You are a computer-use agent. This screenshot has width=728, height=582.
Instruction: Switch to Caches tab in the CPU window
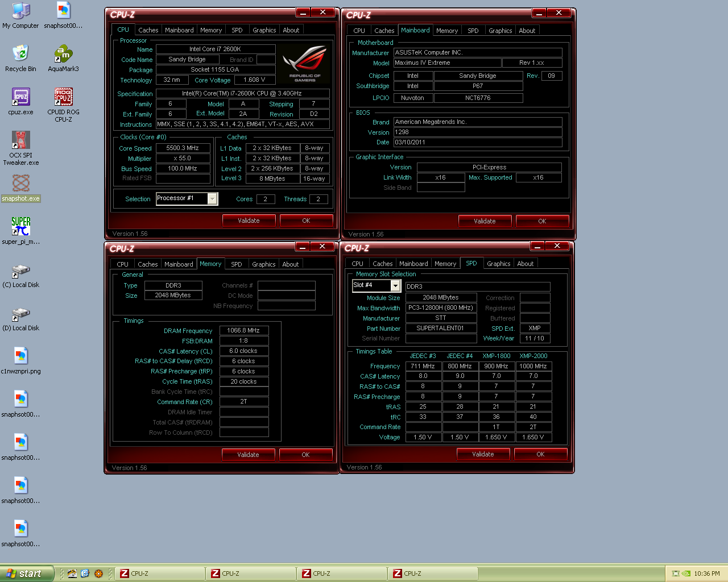click(x=148, y=30)
